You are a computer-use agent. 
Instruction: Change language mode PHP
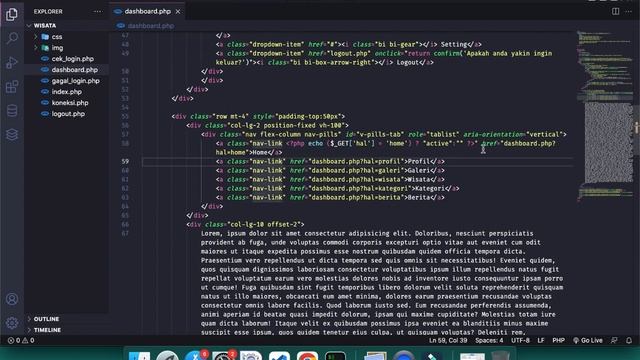[x=558, y=340]
